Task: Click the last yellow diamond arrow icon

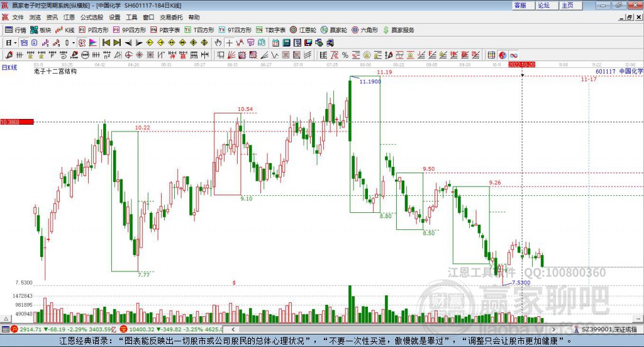Action: [204, 43]
